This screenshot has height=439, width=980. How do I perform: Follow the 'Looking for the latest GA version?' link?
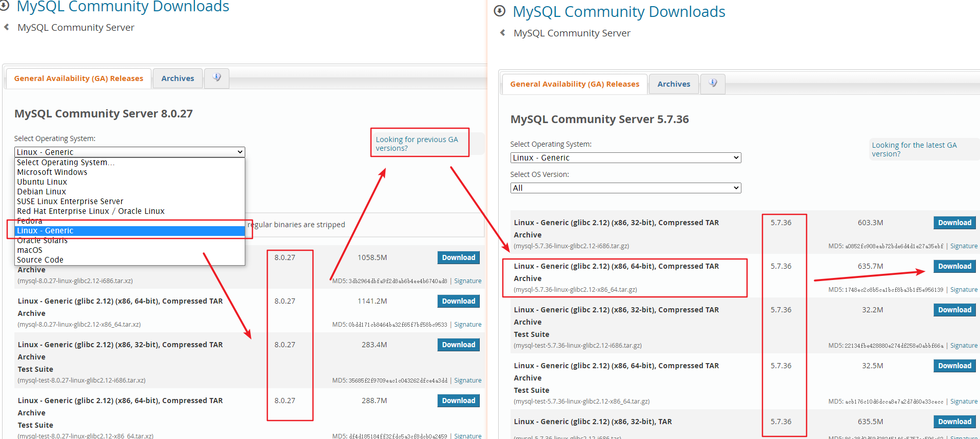click(x=914, y=149)
